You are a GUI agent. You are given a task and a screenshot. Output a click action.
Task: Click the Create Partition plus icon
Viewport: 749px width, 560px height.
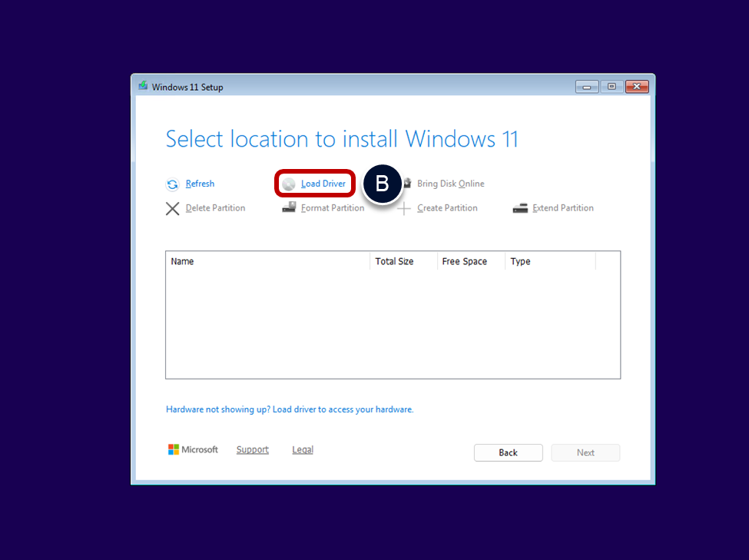(404, 209)
